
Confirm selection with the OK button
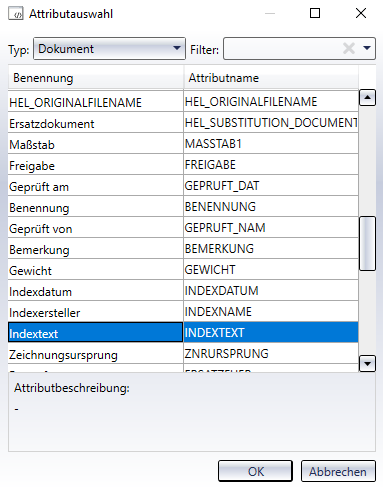(256, 471)
